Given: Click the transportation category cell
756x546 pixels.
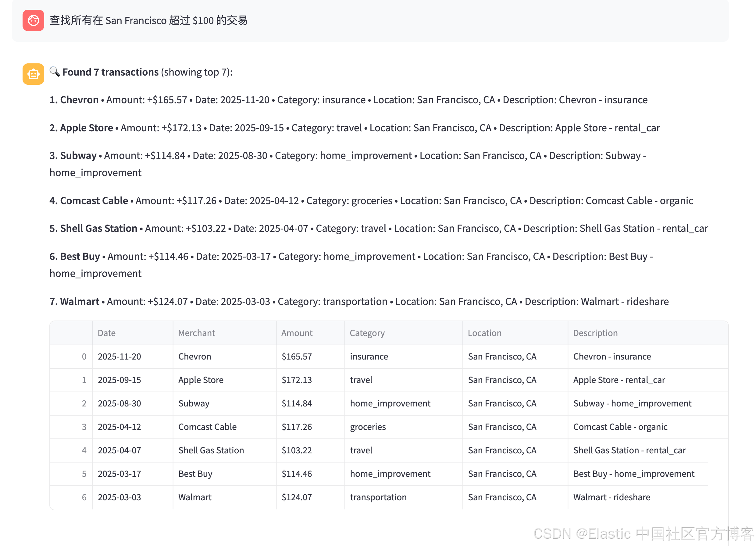Looking at the screenshot, I should click(404, 497).
